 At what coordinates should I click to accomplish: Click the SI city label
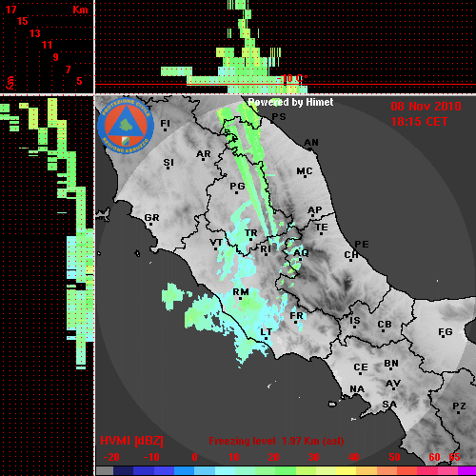(169, 163)
